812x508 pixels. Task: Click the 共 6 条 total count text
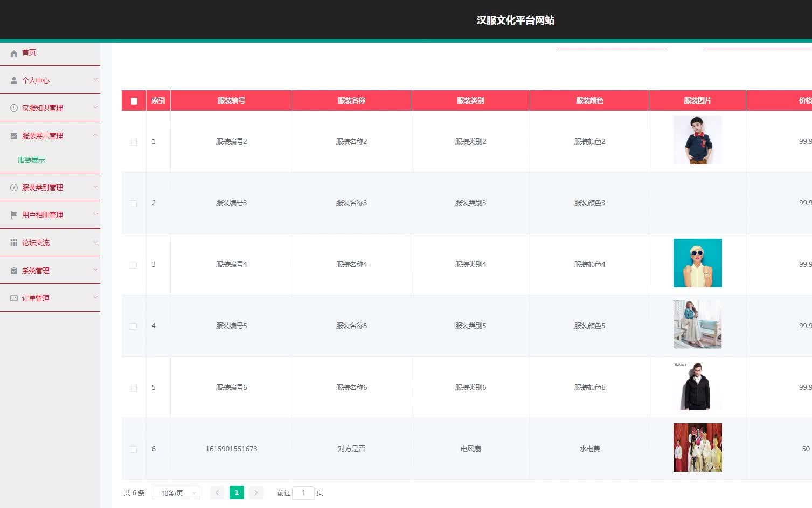click(x=134, y=492)
